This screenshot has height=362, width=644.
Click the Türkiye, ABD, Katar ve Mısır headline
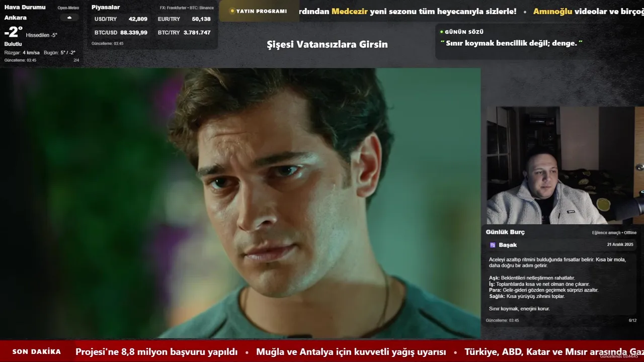point(554,352)
